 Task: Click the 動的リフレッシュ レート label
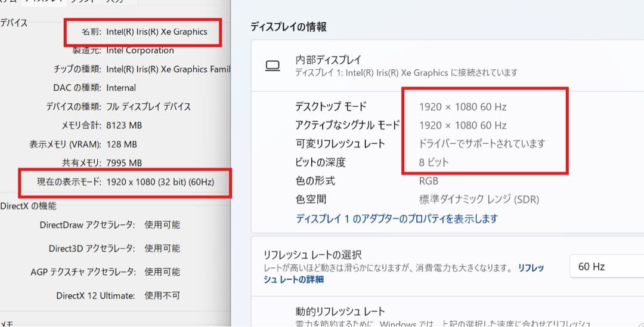(x=340, y=311)
